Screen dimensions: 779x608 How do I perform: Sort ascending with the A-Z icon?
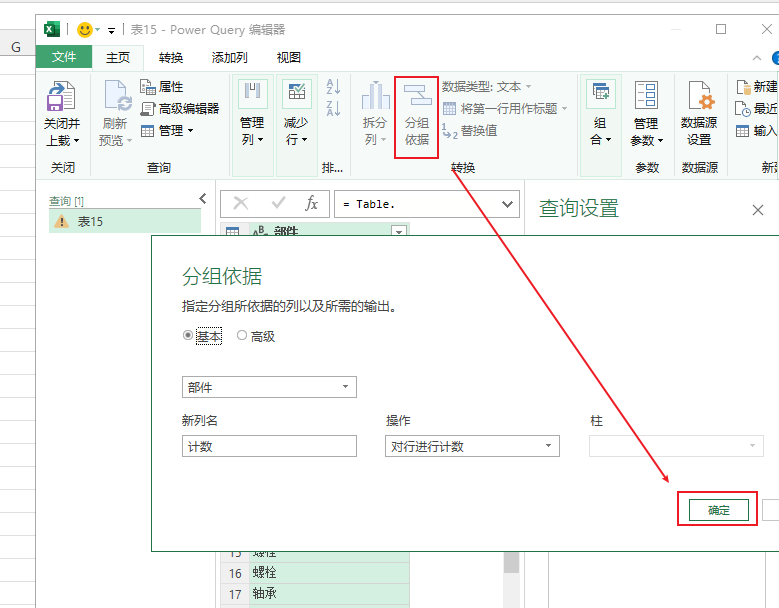[x=333, y=86]
